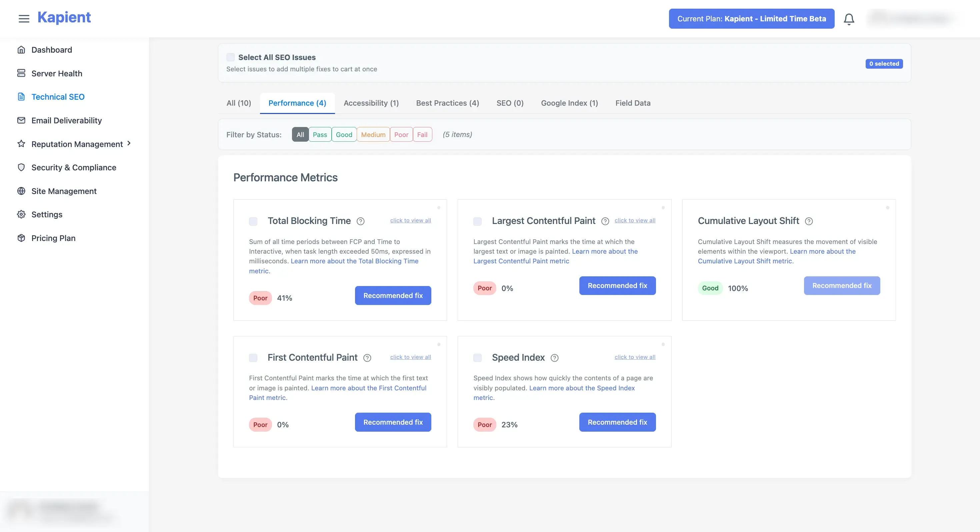The image size is (980, 532).
Task: Expand the Reputation Management submenu chevron
Action: click(129, 143)
